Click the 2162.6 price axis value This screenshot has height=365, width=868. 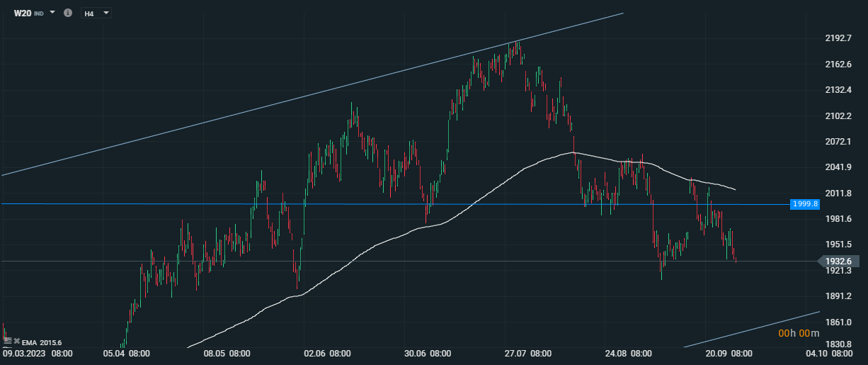[x=838, y=64]
